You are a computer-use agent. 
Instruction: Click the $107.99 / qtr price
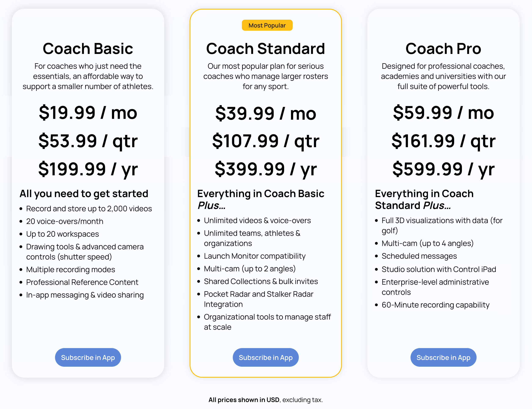click(266, 141)
